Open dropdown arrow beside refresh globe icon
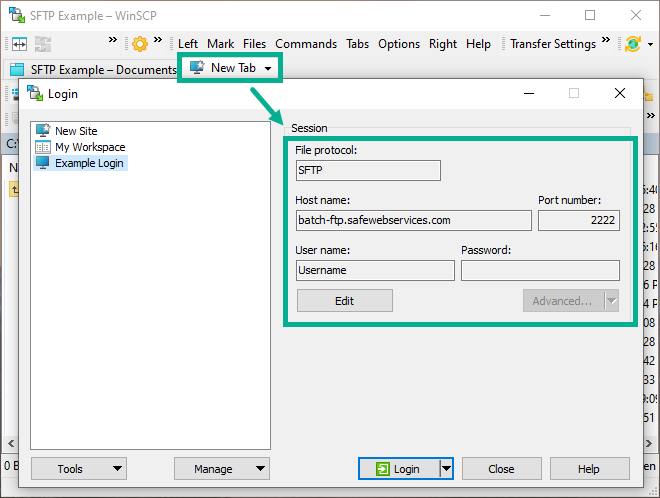 pyautogui.click(x=650, y=44)
